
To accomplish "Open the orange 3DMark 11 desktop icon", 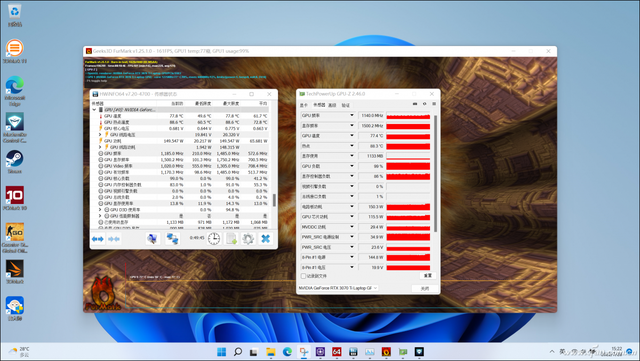I will [15, 51].
